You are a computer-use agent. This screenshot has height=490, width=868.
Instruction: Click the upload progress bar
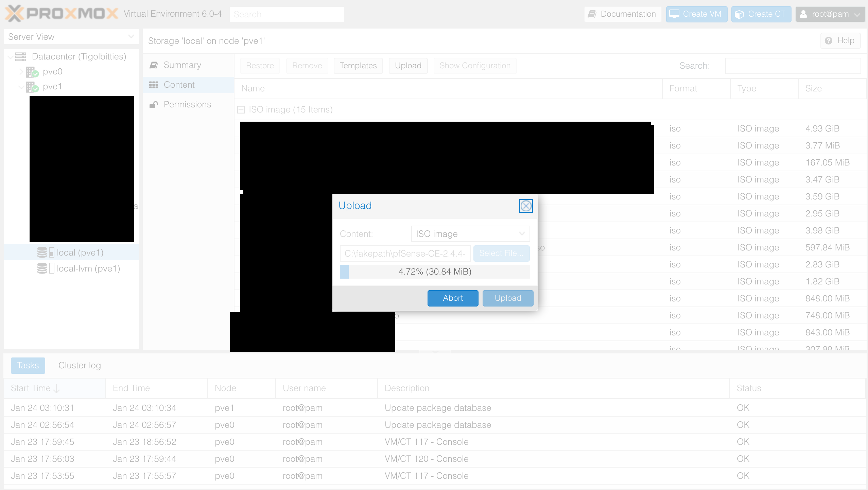tap(435, 272)
